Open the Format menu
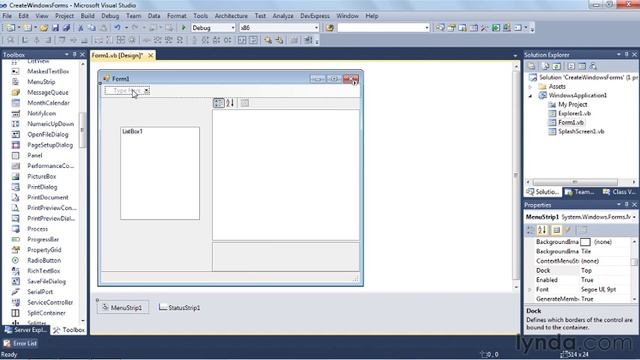This screenshot has width=640, height=360. (x=176, y=16)
